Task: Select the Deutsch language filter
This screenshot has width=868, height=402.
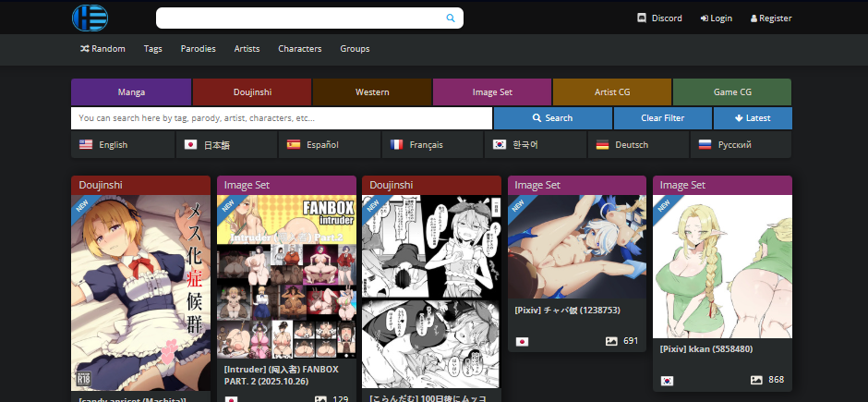Action: tap(638, 144)
